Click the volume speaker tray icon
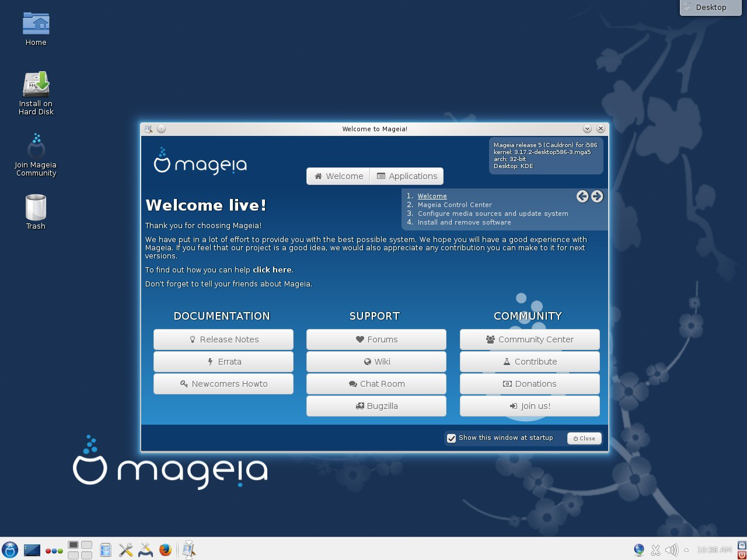Image resolution: width=747 pixels, height=560 pixels. 671,549
